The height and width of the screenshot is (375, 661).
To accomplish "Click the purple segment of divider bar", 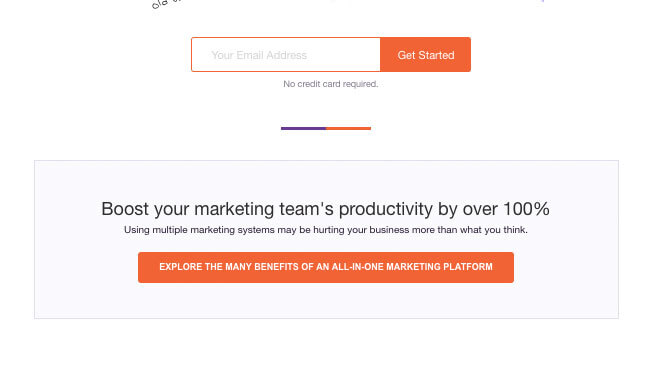I will click(304, 128).
